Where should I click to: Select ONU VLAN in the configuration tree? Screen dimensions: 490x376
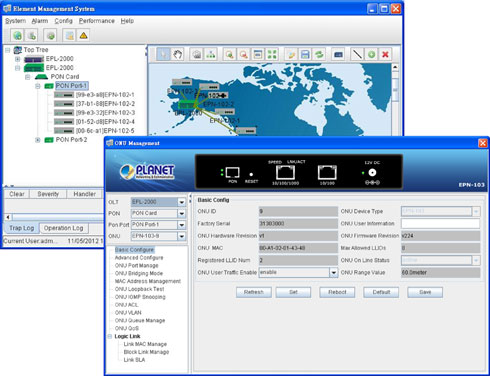coord(128,313)
